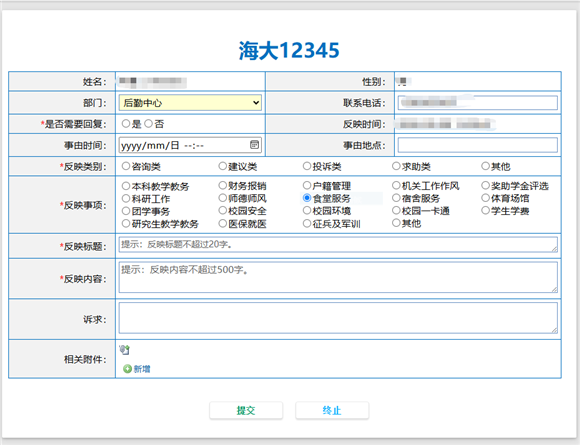Select 研究生教学教务 radio option
Screen dimensions: 580x445
pos(126,223)
